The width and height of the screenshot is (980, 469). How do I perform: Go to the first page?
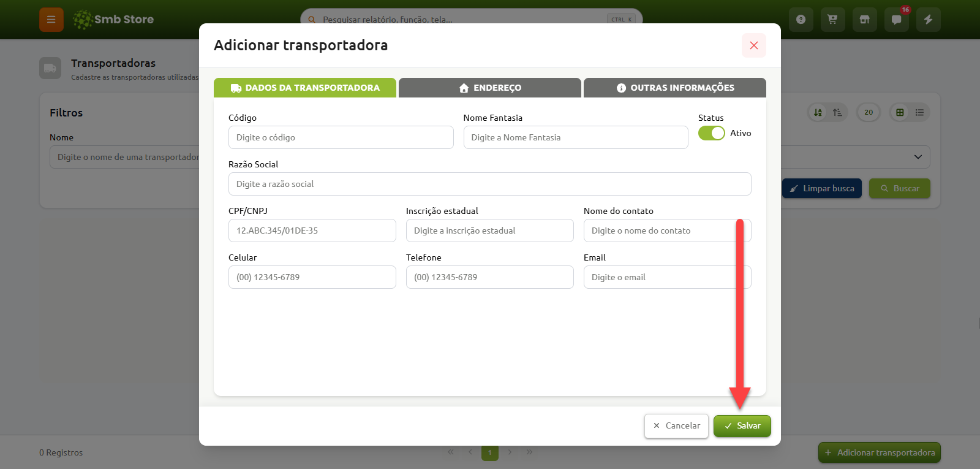pyautogui.click(x=451, y=452)
